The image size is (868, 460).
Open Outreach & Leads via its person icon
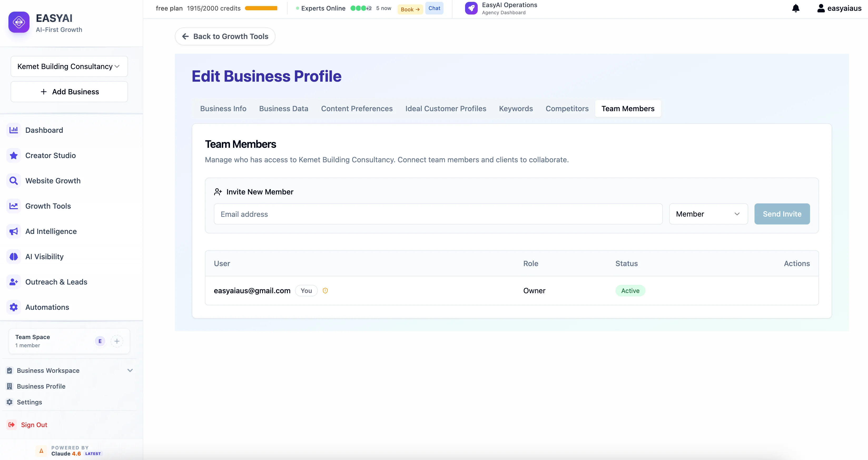pyautogui.click(x=13, y=282)
